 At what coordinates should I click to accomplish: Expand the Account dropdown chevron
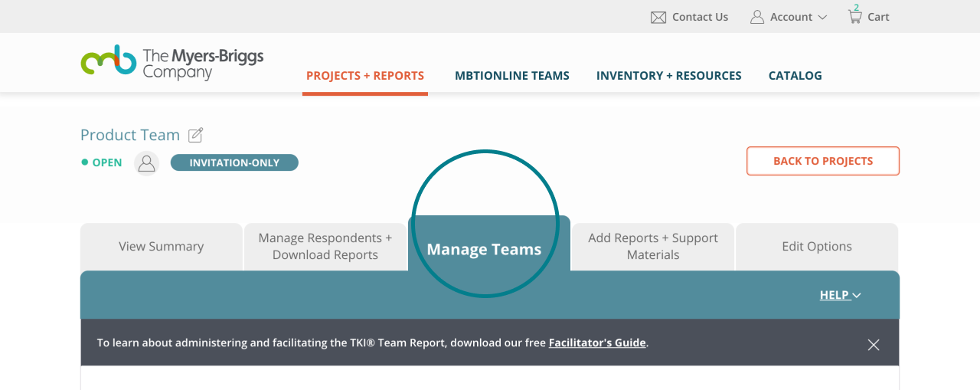(x=822, y=17)
